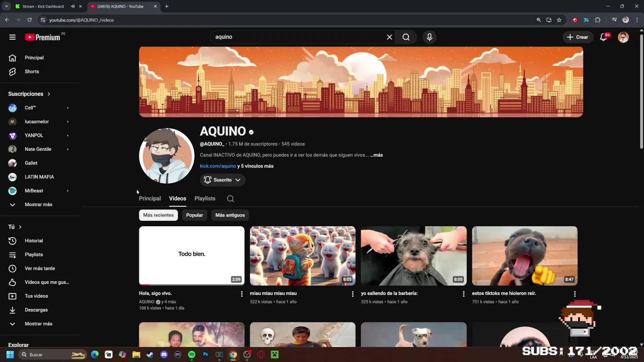Open the YouTube hamburger guide menu
Screen dimensions: 644x362
pos(13,37)
